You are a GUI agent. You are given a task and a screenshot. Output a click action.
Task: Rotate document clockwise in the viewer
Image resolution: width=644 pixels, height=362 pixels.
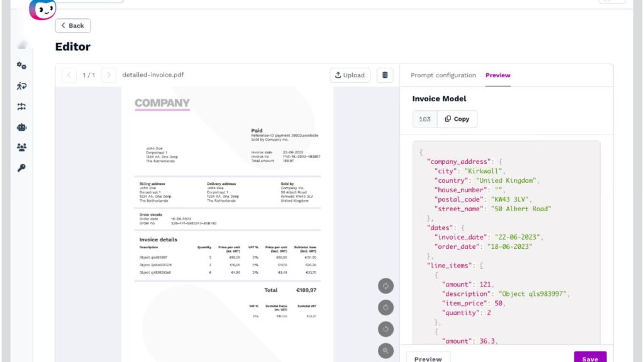386,307
